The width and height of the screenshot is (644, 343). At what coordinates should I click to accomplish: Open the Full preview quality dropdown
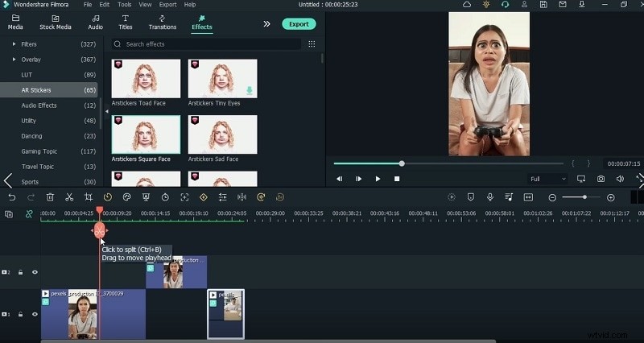pos(548,179)
